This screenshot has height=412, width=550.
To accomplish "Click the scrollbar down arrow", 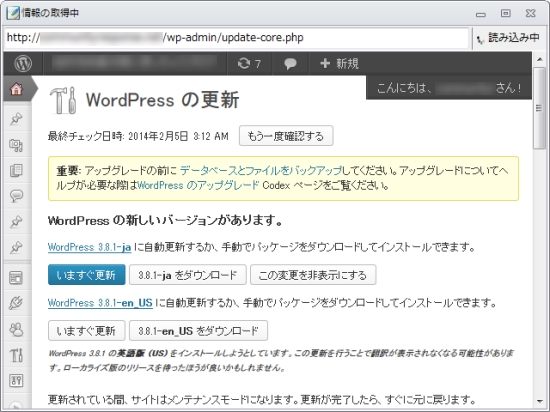I will coord(539,401).
